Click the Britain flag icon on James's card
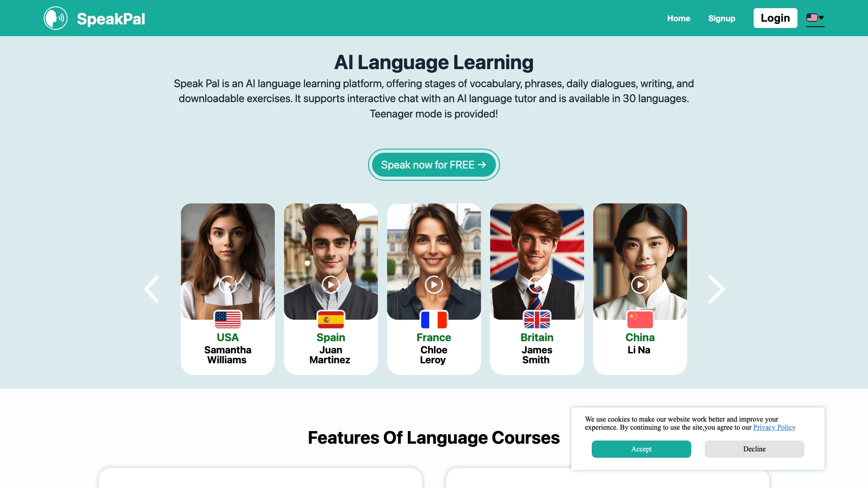 [536, 319]
